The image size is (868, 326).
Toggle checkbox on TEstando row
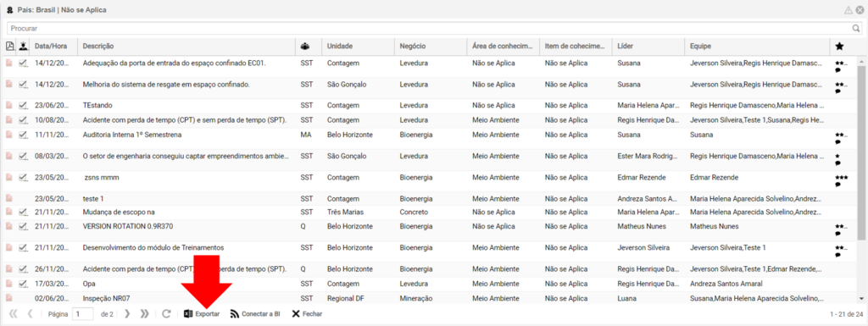pos(23,104)
